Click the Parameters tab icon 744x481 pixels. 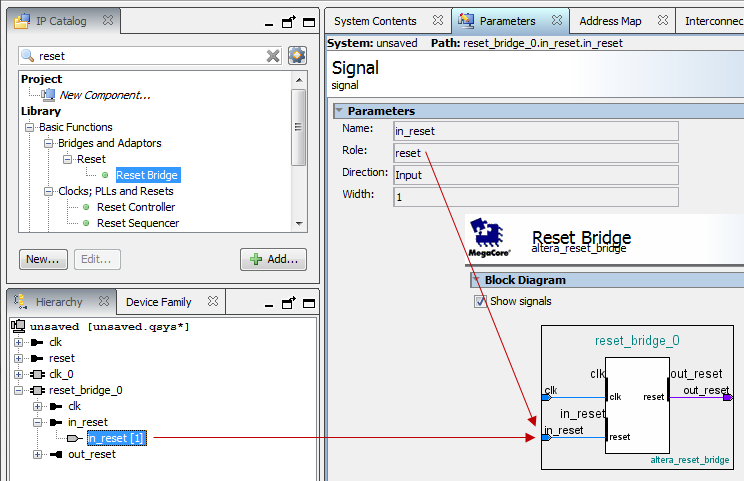click(x=466, y=20)
